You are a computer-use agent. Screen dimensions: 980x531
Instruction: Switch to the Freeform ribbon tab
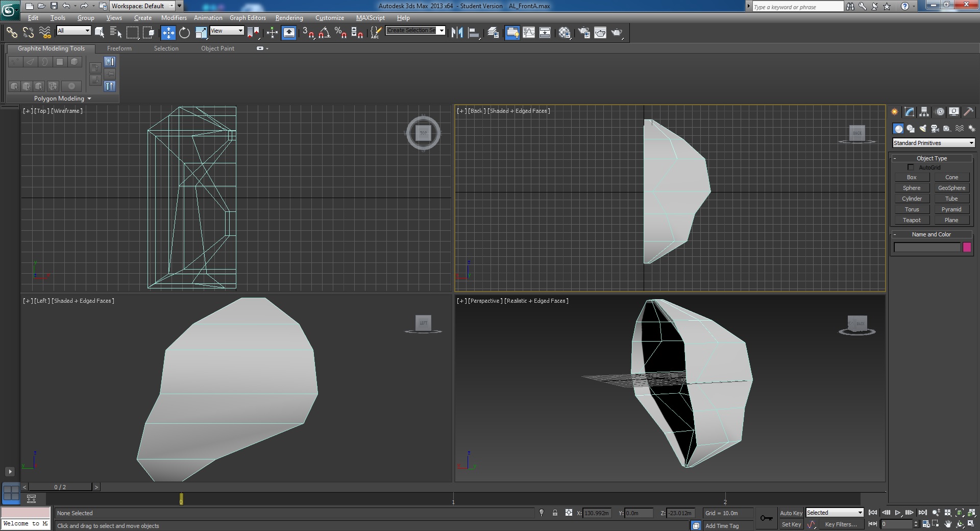119,49
